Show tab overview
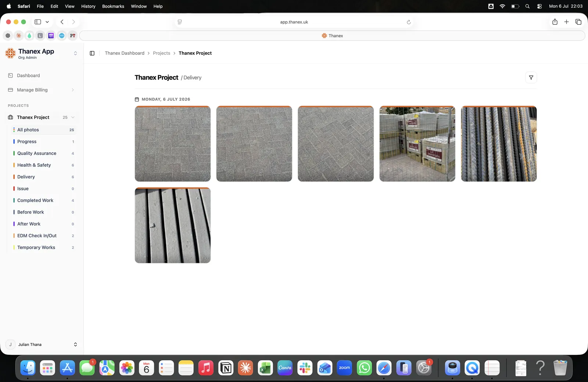The image size is (588, 382). pyautogui.click(x=578, y=22)
